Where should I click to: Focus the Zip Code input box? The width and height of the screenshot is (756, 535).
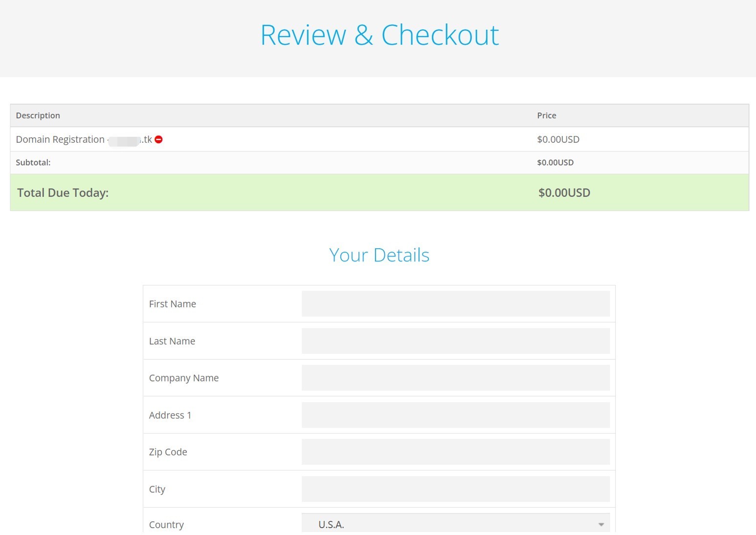point(455,452)
